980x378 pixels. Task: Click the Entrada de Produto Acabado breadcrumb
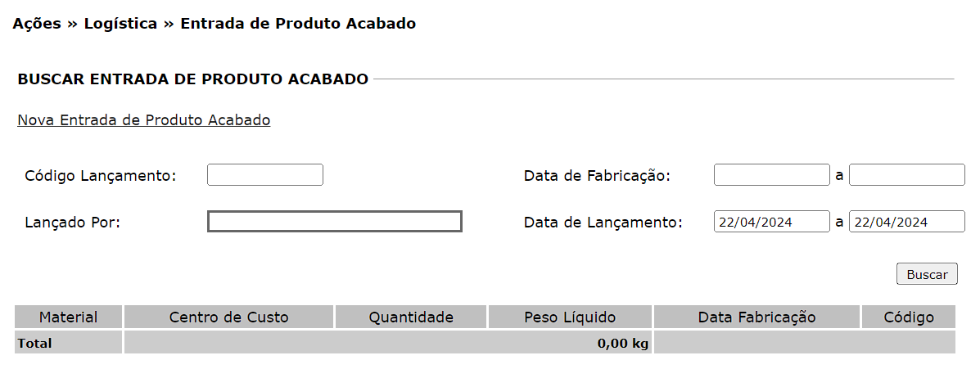click(298, 24)
